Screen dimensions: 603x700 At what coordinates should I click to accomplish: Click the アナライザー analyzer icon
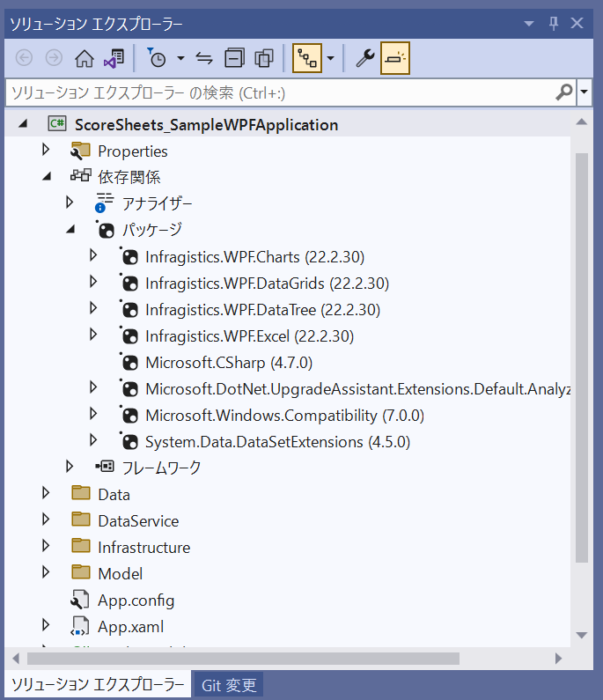pyautogui.click(x=105, y=203)
